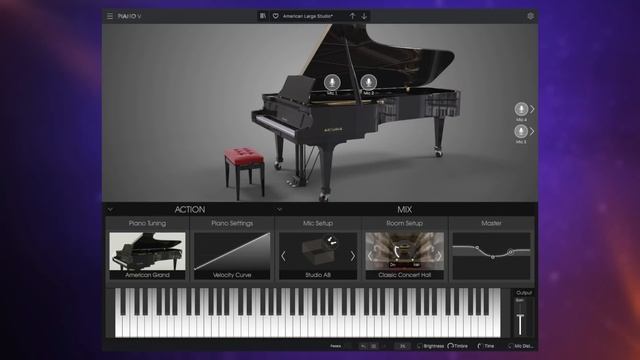Open the hamburger main menu

click(110, 16)
